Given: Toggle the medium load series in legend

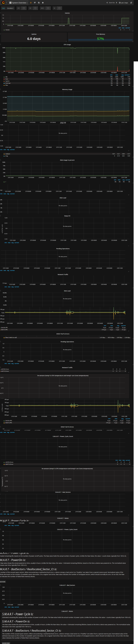Looking at the screenshot, I should coord(8,154).
